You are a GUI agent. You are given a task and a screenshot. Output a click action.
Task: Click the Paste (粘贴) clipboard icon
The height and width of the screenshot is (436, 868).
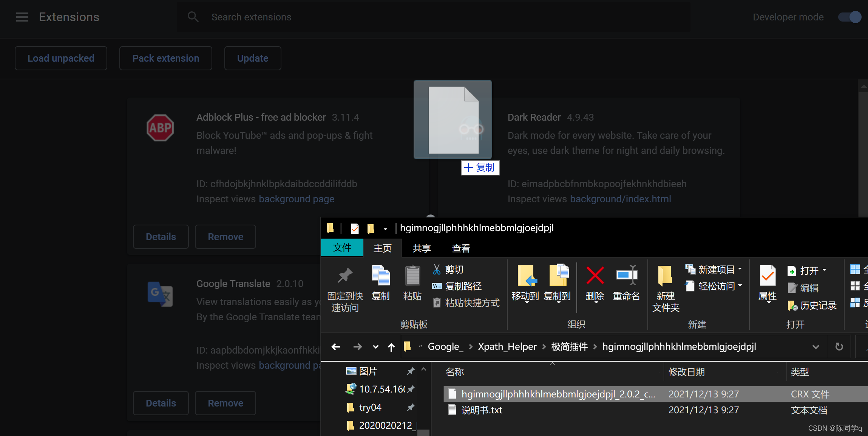412,276
